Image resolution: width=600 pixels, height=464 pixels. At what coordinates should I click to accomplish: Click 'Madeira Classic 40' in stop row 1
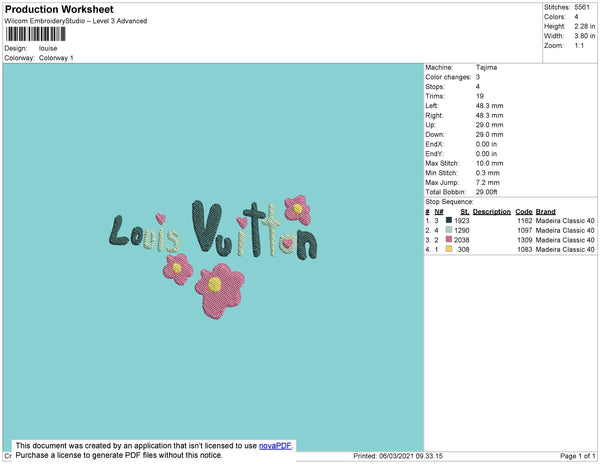(565, 221)
